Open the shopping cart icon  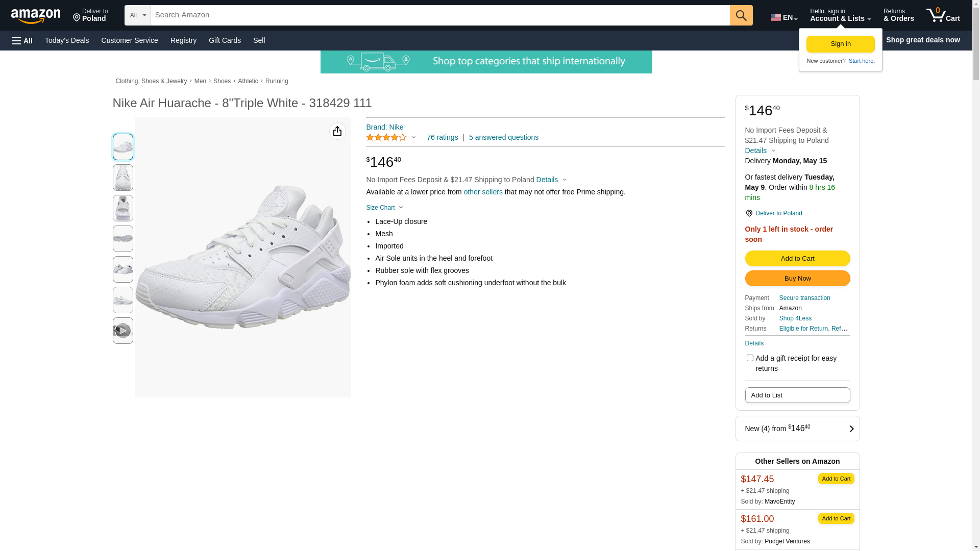coord(943,15)
